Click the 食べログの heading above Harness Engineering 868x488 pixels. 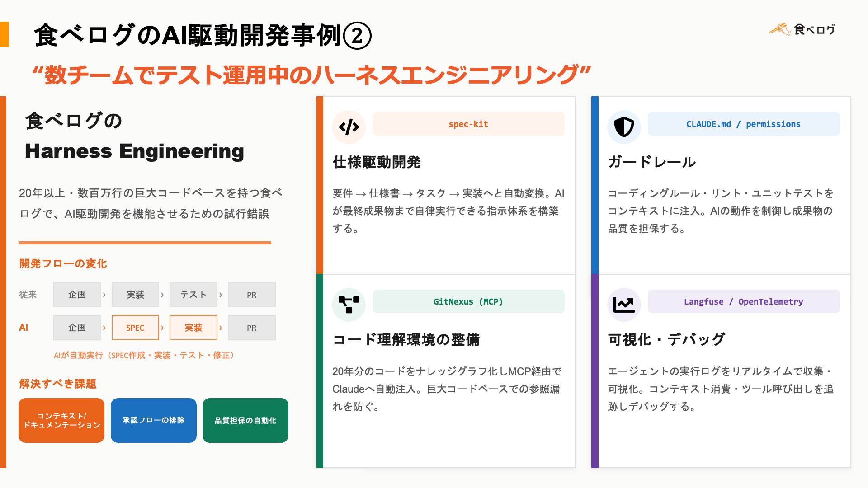tap(74, 121)
